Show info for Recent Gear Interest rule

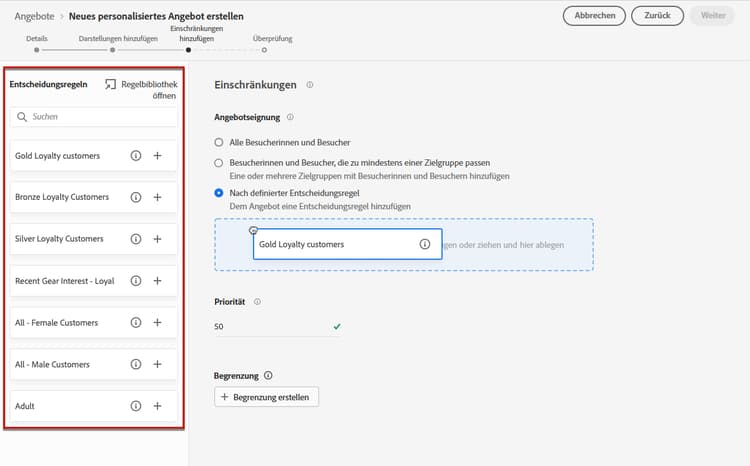coord(136,281)
